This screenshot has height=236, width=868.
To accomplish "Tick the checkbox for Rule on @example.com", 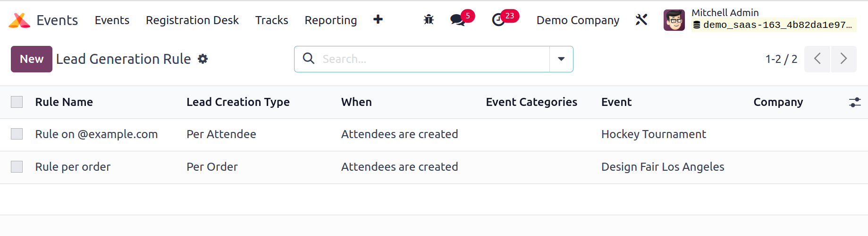I will pos(17,134).
